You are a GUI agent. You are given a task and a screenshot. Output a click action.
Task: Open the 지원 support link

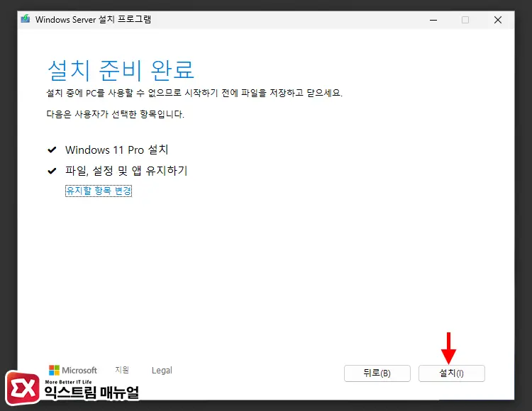click(122, 370)
